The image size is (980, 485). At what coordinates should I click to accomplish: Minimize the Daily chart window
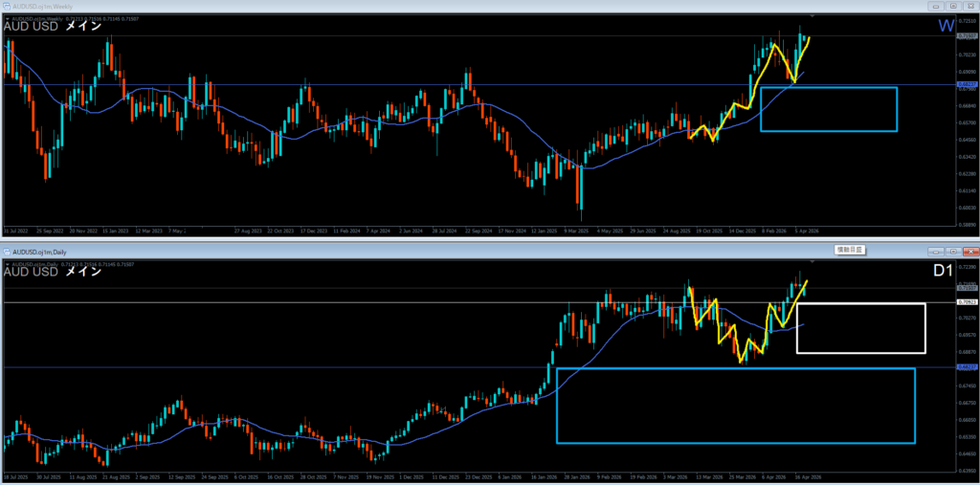934,252
